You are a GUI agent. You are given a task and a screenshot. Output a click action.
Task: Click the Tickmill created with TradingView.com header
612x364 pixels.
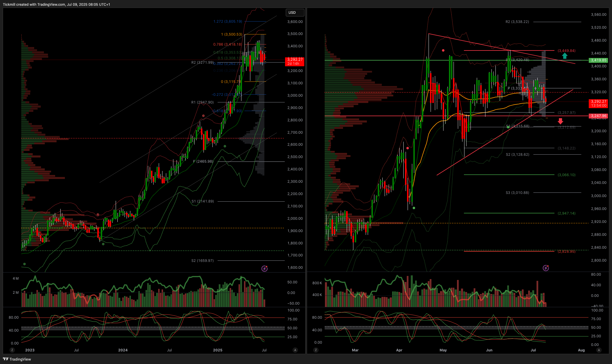coord(57,4)
